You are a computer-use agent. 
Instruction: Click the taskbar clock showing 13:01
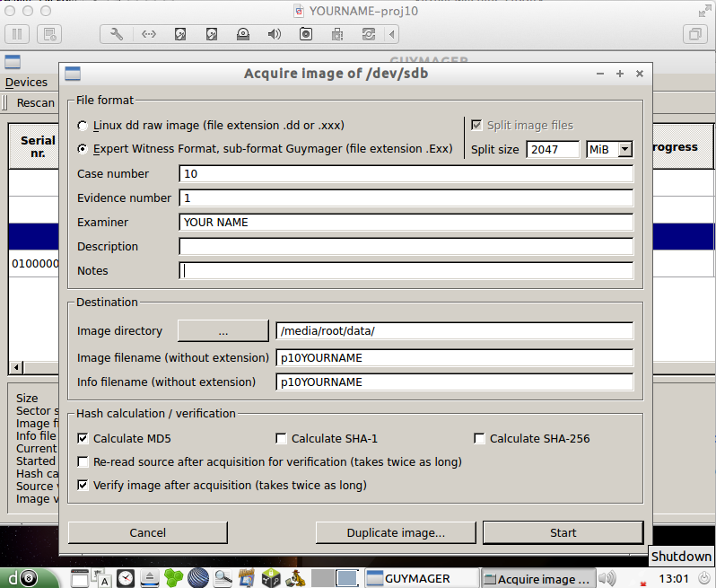click(x=674, y=578)
